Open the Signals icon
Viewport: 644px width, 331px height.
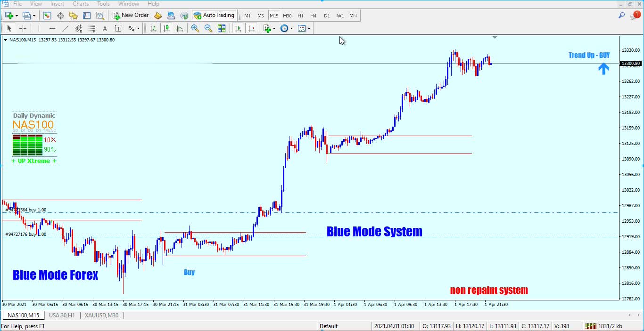pos(185,16)
